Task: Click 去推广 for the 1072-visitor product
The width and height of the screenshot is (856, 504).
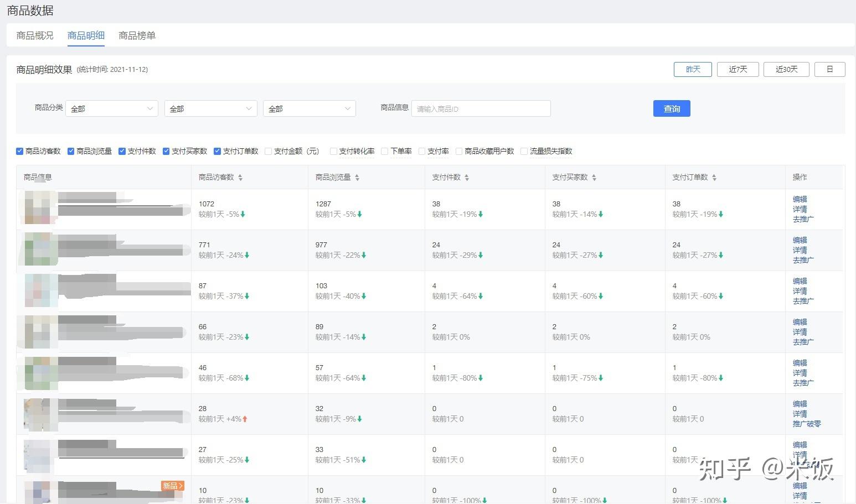Action: [803, 219]
